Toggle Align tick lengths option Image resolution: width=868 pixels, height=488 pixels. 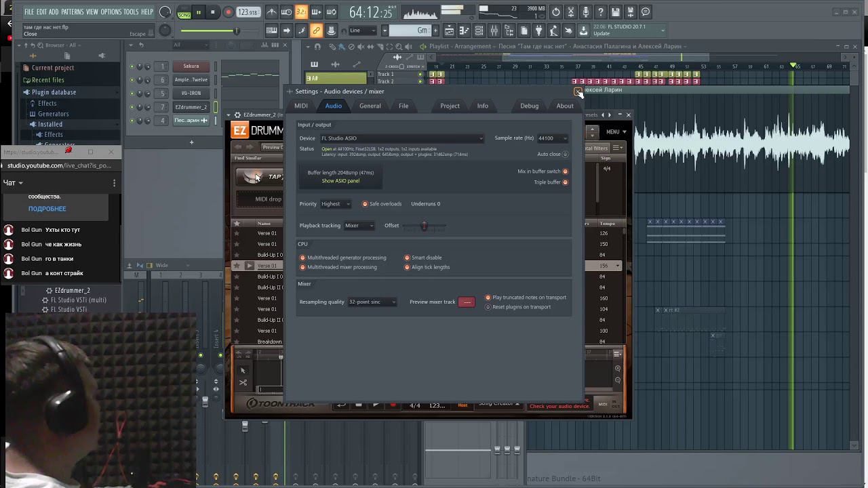click(x=407, y=267)
